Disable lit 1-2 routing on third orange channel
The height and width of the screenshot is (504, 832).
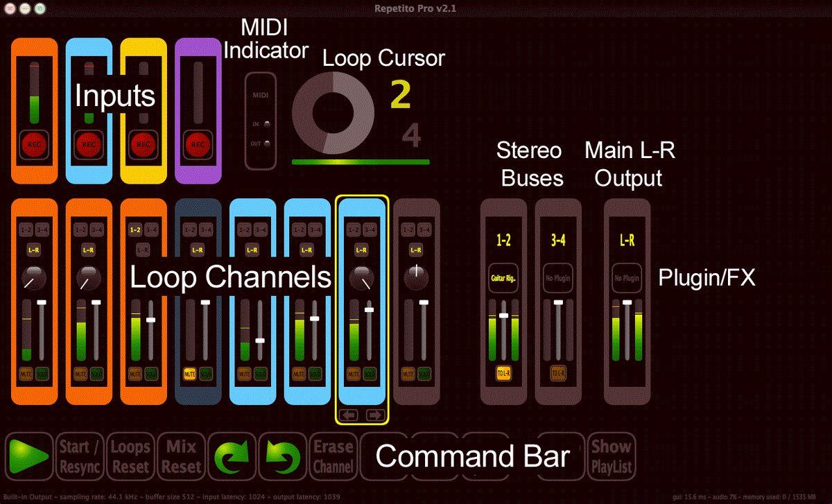135,229
